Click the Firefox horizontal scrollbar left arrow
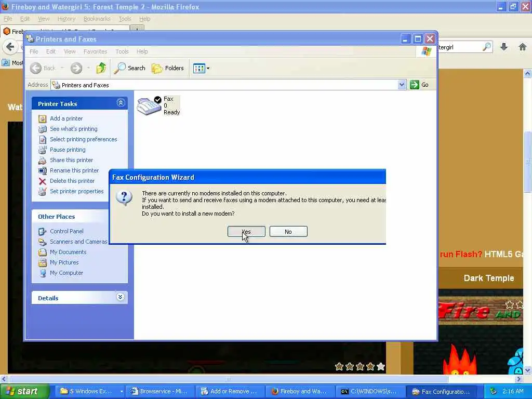Image resolution: width=532 pixels, height=399 pixels. [x=4, y=379]
